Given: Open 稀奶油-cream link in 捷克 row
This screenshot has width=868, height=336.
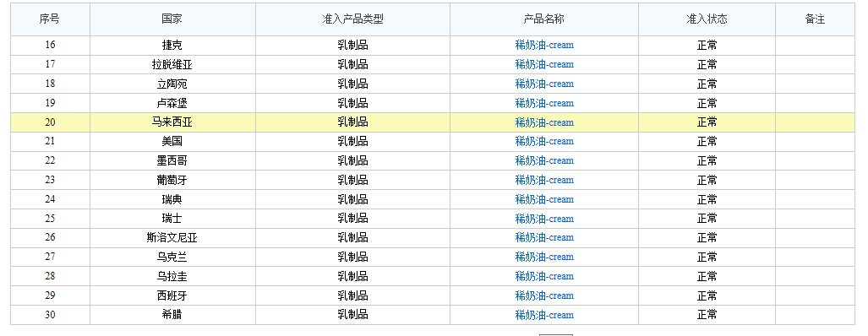Looking at the screenshot, I should coord(544,46).
